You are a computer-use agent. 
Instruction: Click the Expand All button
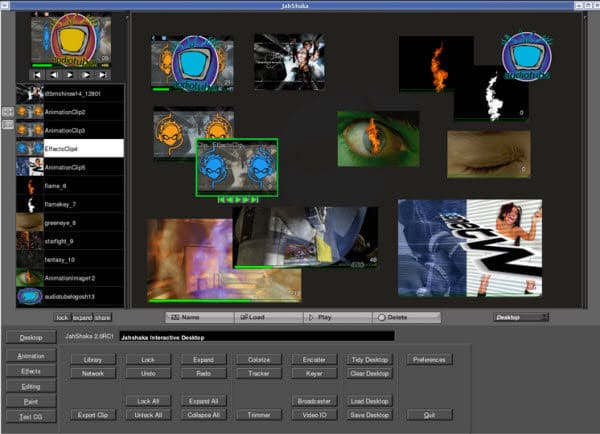point(204,401)
